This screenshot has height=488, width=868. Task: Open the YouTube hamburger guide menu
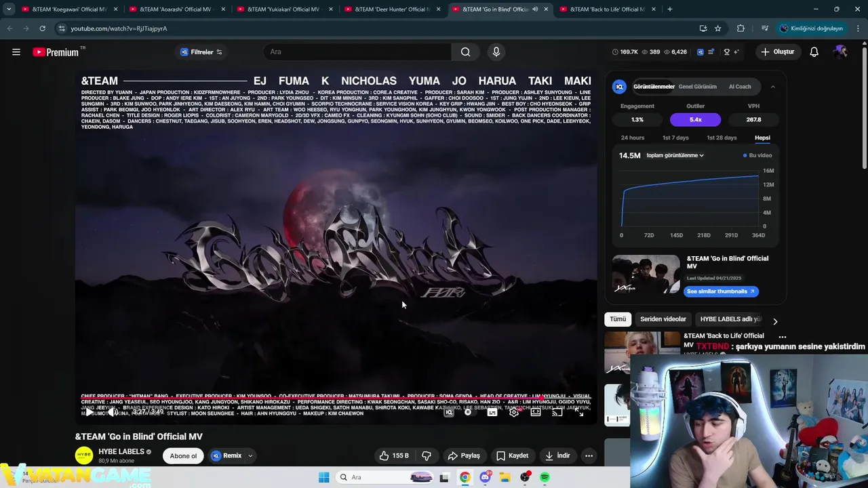16,52
